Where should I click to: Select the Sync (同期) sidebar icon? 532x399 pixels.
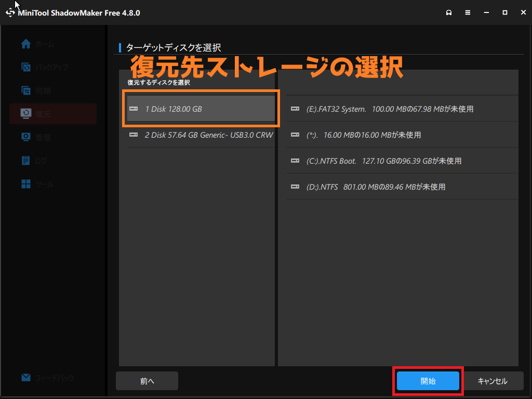point(26,90)
